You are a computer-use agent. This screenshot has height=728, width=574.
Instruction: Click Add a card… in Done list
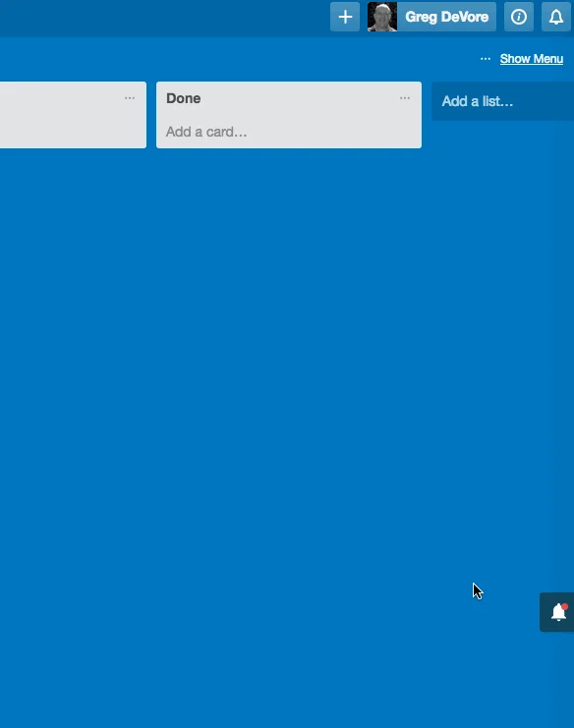(x=206, y=132)
